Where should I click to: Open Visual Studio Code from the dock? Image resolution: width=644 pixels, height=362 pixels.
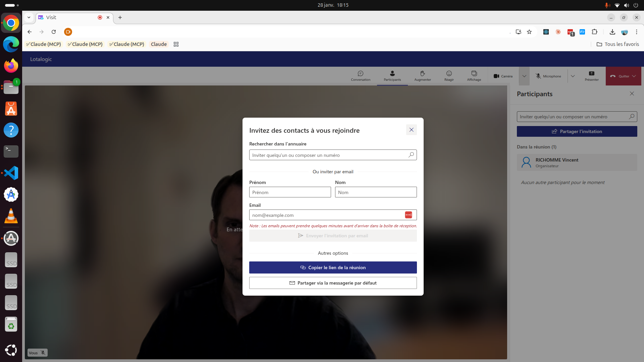coord(11,173)
